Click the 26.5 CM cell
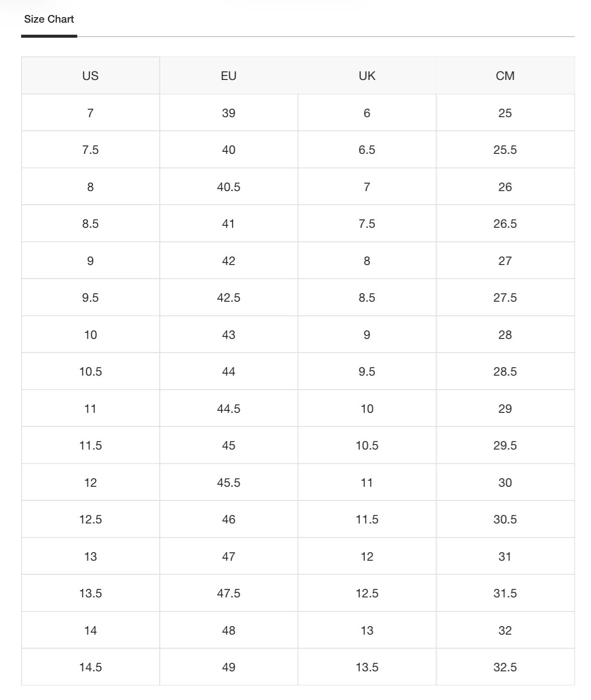 point(505,224)
